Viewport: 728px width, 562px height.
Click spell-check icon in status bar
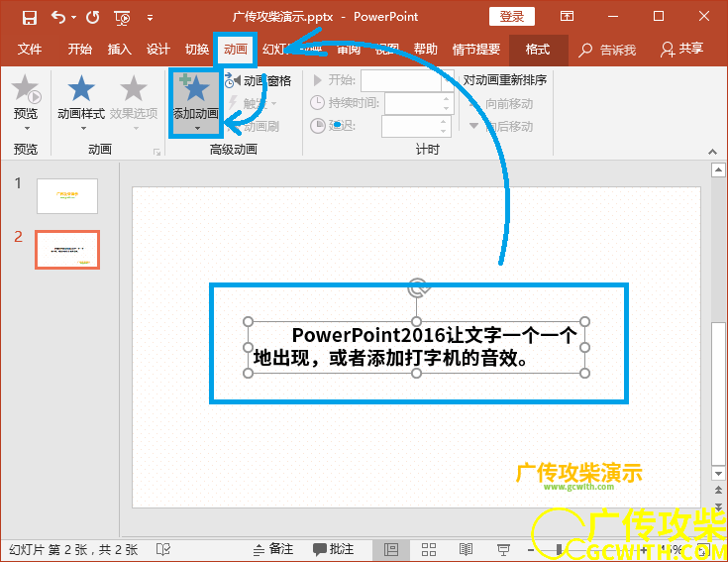pyautogui.click(x=163, y=550)
